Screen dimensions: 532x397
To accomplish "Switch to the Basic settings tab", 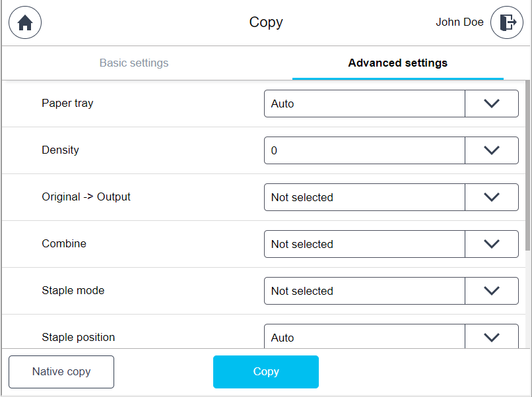I will [x=134, y=63].
